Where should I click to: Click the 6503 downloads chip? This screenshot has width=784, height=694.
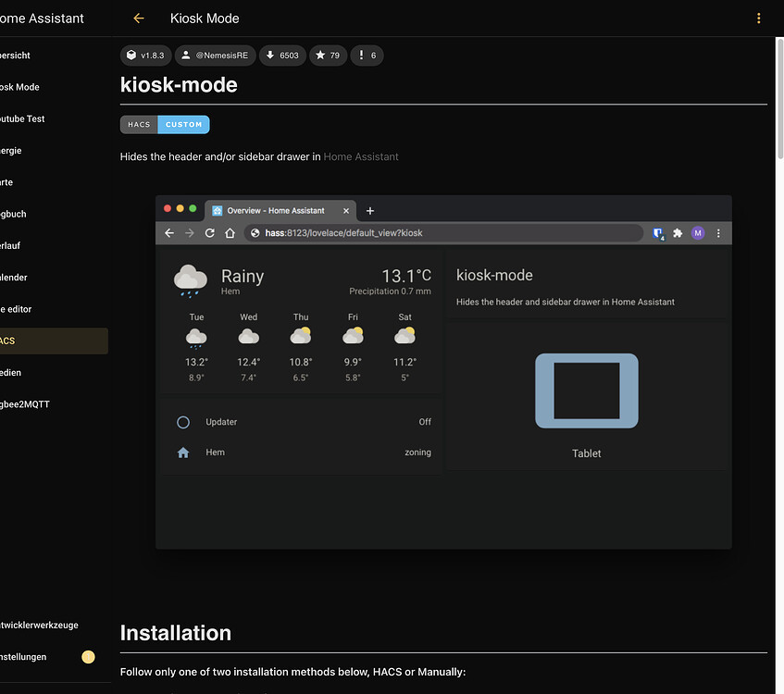[282, 56]
